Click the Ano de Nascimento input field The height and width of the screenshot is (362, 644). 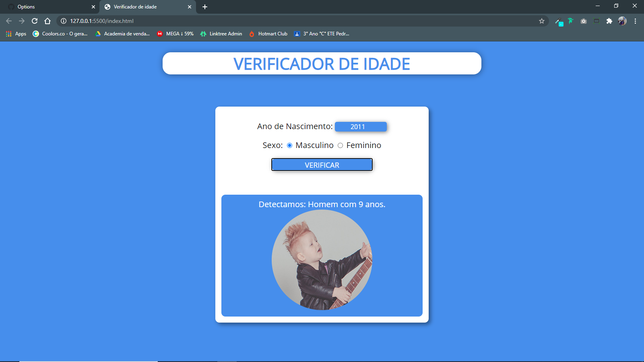pyautogui.click(x=361, y=126)
